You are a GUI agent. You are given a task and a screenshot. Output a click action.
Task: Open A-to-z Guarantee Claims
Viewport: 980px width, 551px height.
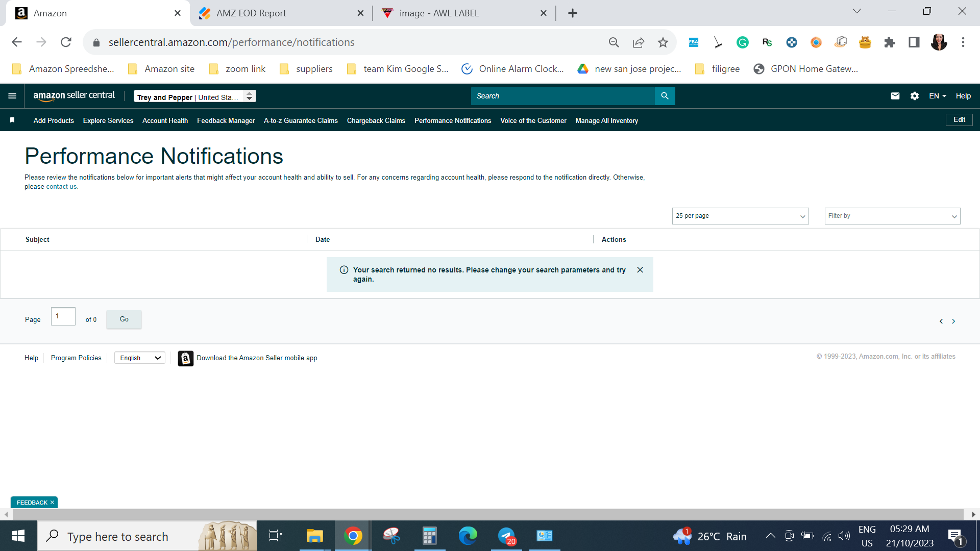pyautogui.click(x=301, y=121)
